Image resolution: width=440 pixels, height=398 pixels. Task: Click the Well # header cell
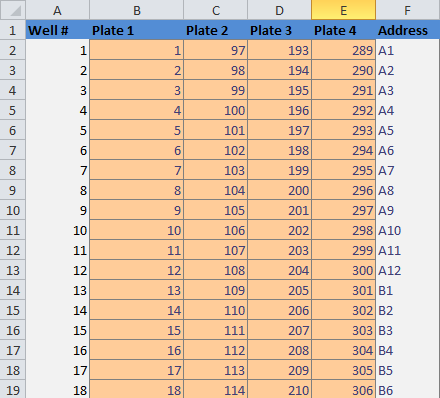coord(58,30)
